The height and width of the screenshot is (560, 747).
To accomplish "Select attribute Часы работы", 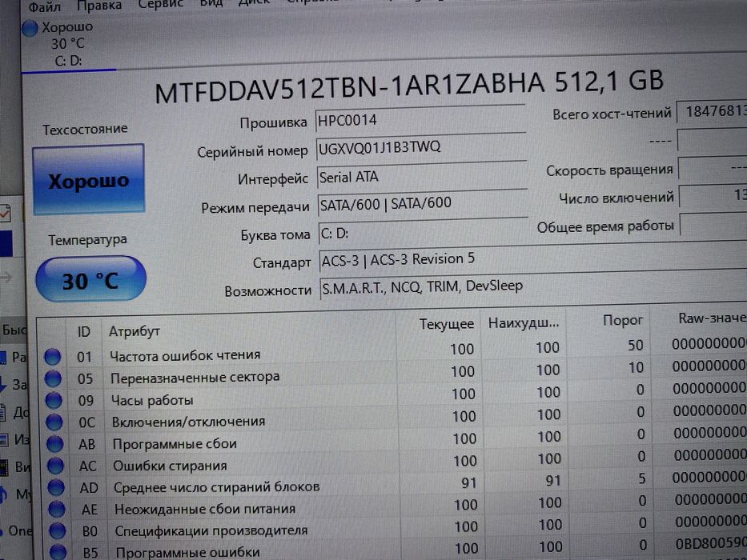I will pos(152,401).
